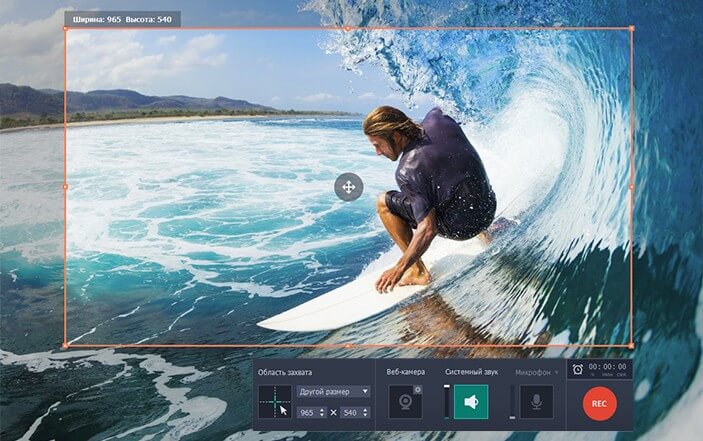Viewport: 703px width, 441px height.
Task: Open the alarm clock timer icon
Action: coord(577,369)
